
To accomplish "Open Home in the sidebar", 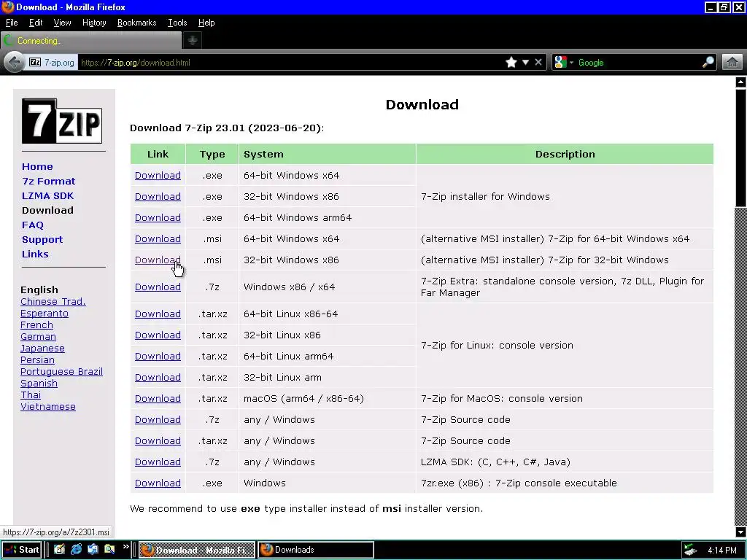I will [37, 167].
